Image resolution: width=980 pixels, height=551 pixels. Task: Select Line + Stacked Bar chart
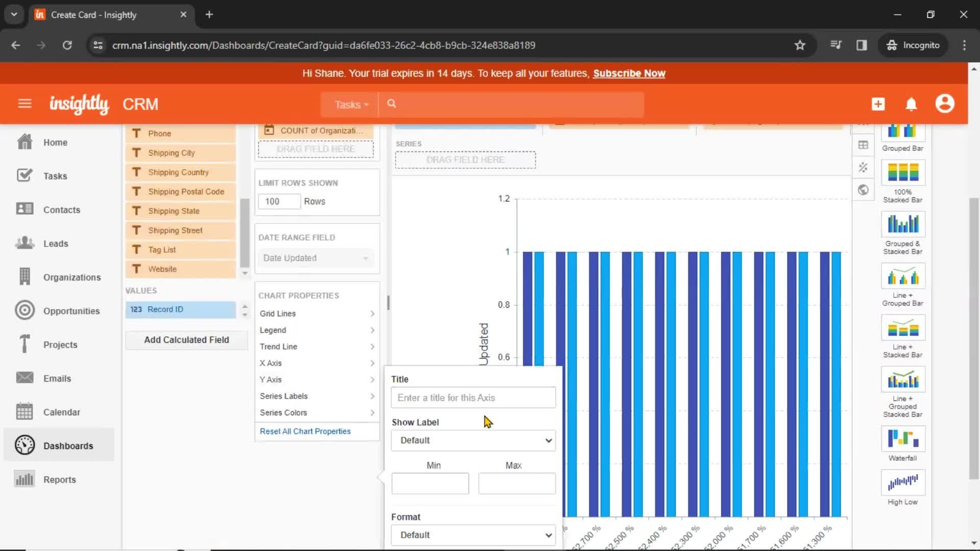click(902, 336)
